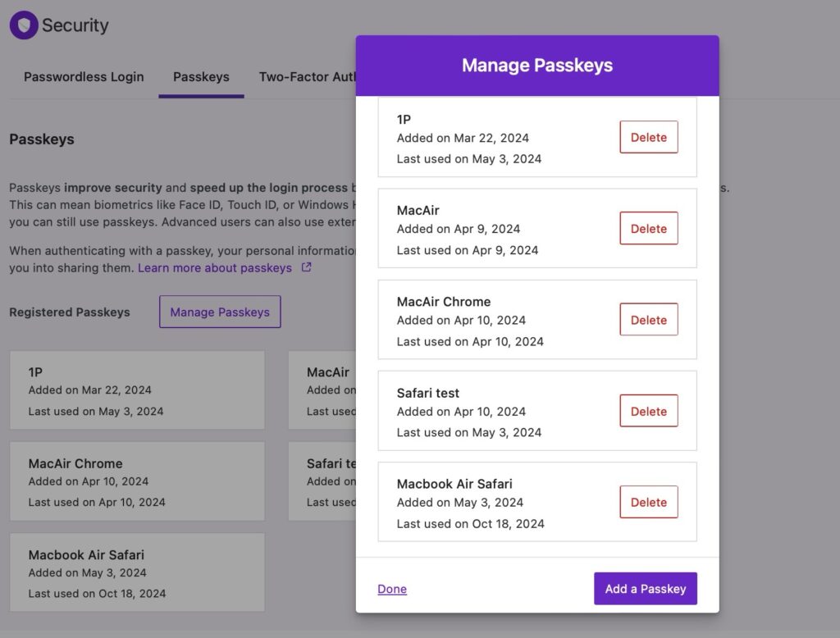
Task: Select the MacAir Chrome card on the page
Action: point(137,481)
